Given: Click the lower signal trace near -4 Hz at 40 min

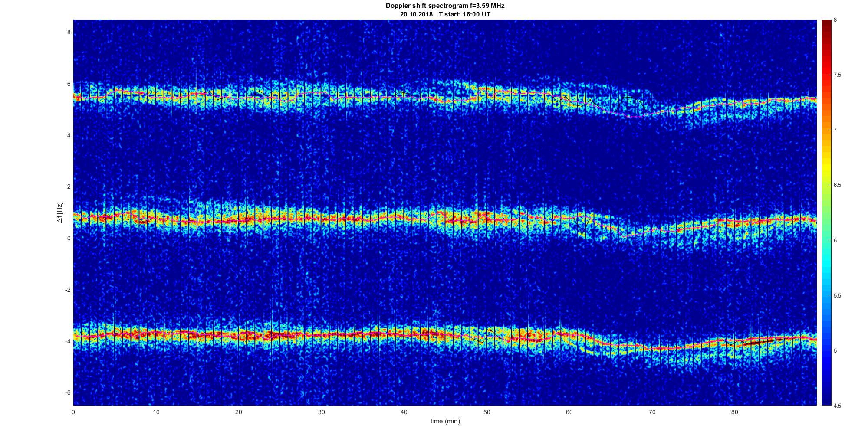Looking at the screenshot, I should pos(404,334).
